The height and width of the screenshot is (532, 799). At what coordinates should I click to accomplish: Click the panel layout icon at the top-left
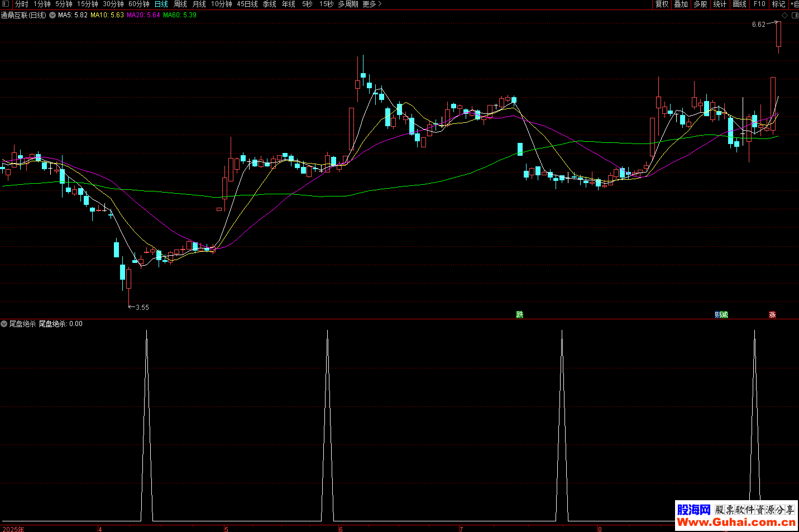point(6,4)
